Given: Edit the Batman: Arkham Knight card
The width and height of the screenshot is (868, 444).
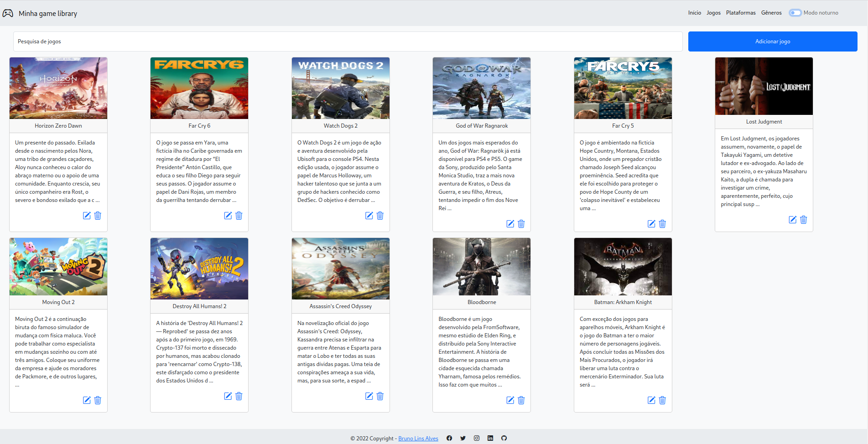Looking at the screenshot, I should (x=651, y=400).
